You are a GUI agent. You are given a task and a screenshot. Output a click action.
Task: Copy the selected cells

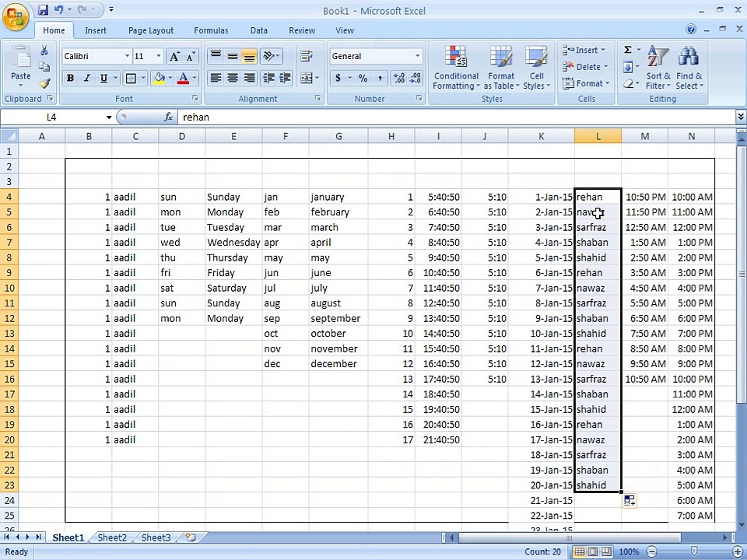(x=44, y=67)
